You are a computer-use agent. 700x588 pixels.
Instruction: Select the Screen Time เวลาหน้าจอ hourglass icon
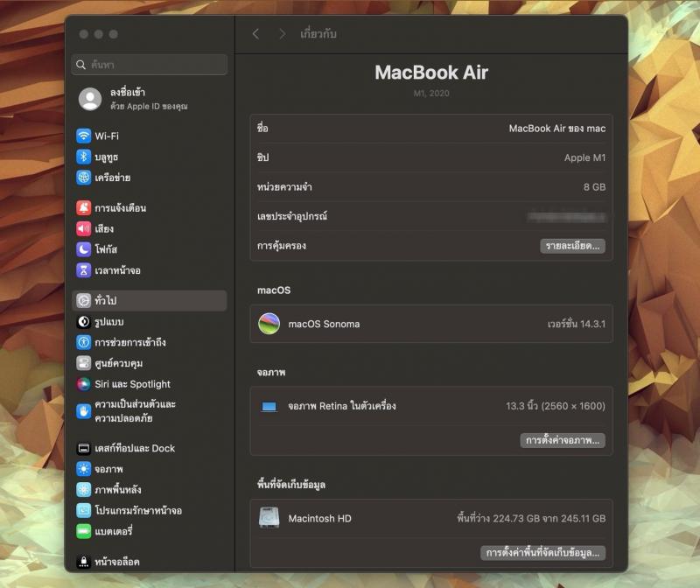[83, 270]
